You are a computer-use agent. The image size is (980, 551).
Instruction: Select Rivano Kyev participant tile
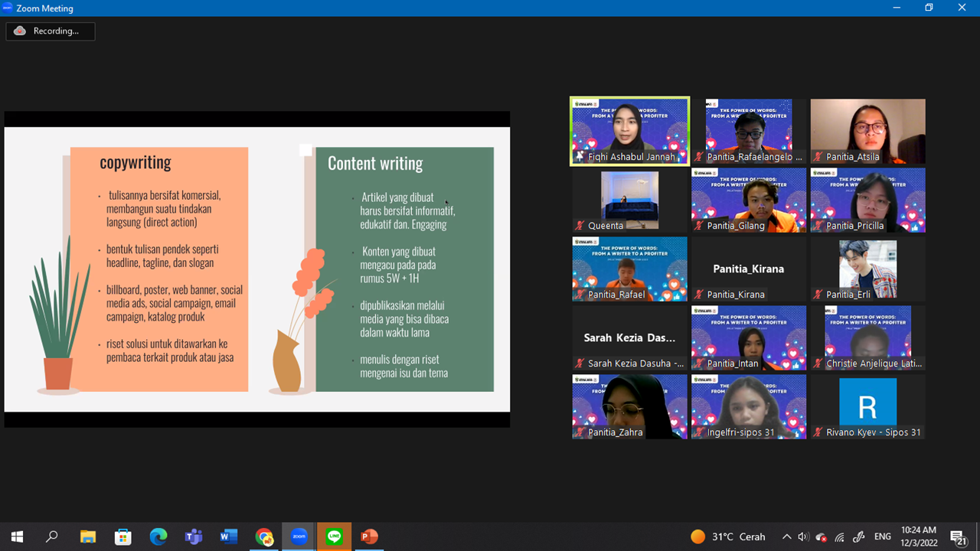pyautogui.click(x=867, y=406)
